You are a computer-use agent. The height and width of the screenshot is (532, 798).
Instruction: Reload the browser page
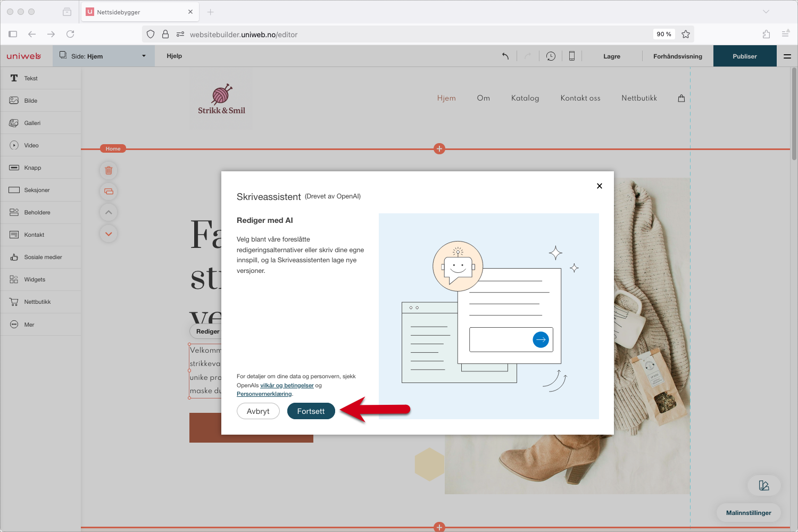click(x=70, y=34)
